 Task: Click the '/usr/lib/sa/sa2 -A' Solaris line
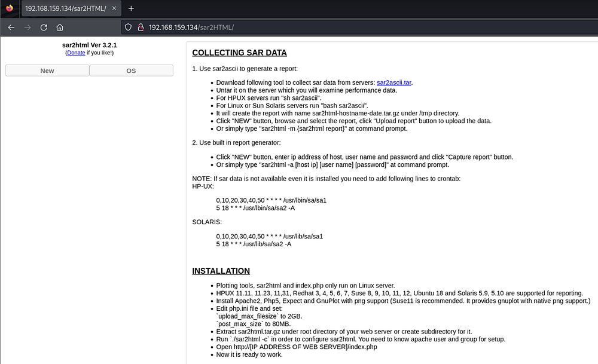coord(254,244)
